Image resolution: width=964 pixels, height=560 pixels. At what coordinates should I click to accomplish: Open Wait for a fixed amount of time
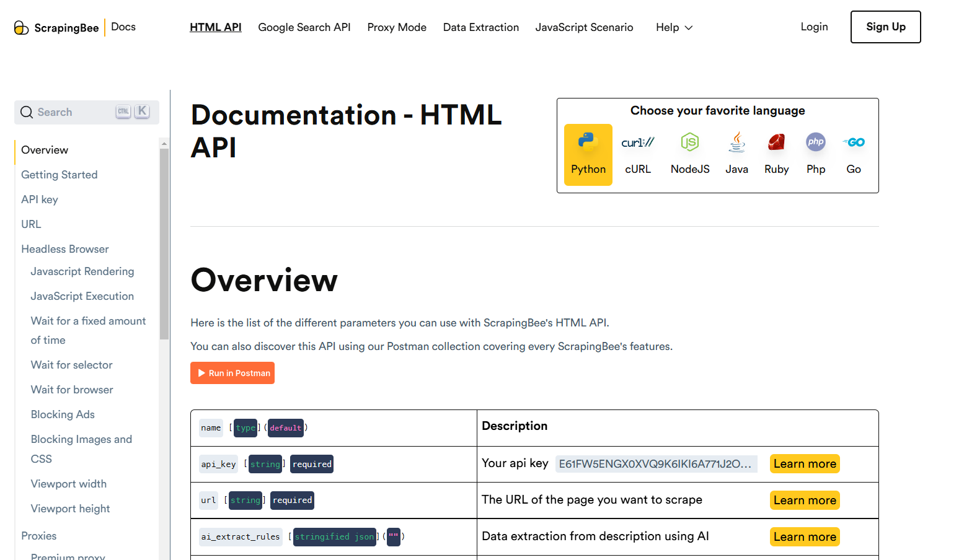tap(89, 330)
